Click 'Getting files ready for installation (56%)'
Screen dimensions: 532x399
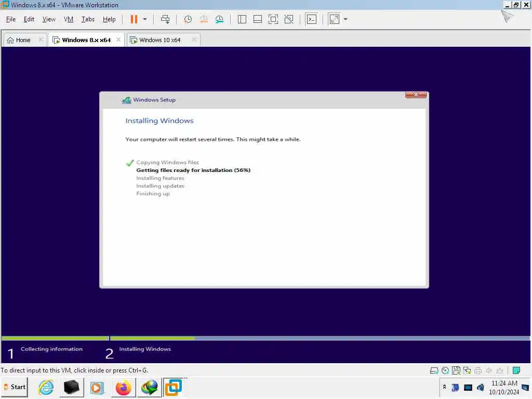pyautogui.click(x=193, y=170)
